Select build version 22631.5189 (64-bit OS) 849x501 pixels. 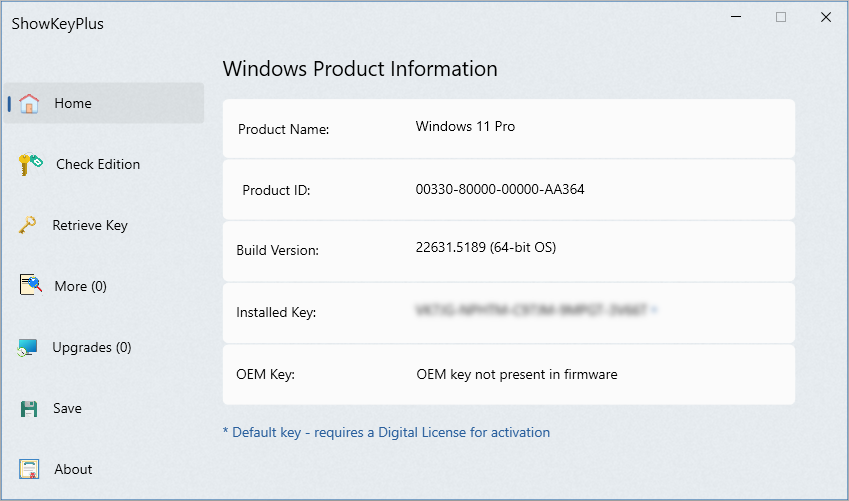tap(486, 248)
